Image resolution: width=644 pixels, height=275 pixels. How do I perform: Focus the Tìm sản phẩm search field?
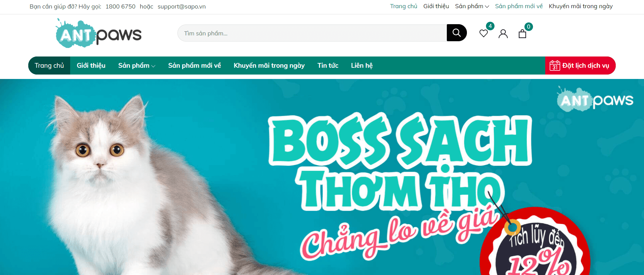click(x=312, y=33)
